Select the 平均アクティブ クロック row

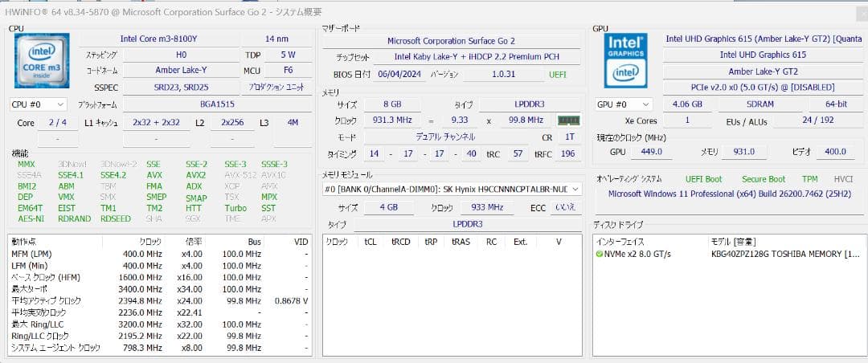point(159,301)
